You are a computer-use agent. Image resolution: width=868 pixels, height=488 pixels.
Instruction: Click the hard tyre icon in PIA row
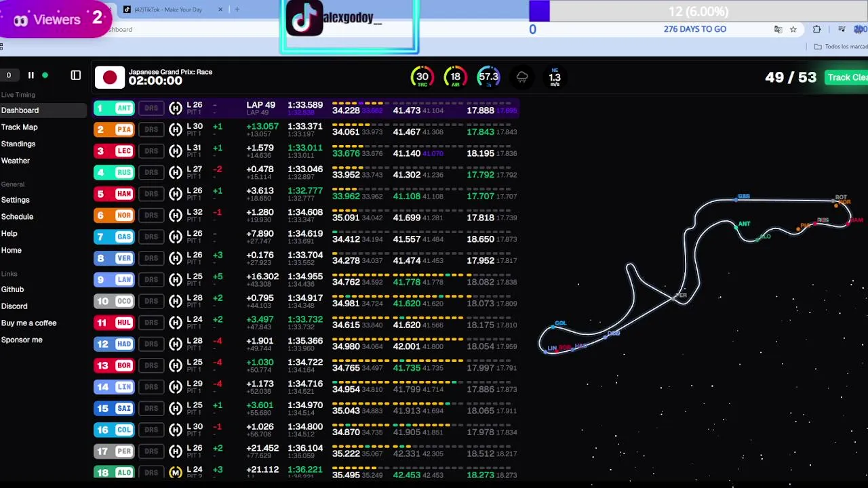(176, 129)
